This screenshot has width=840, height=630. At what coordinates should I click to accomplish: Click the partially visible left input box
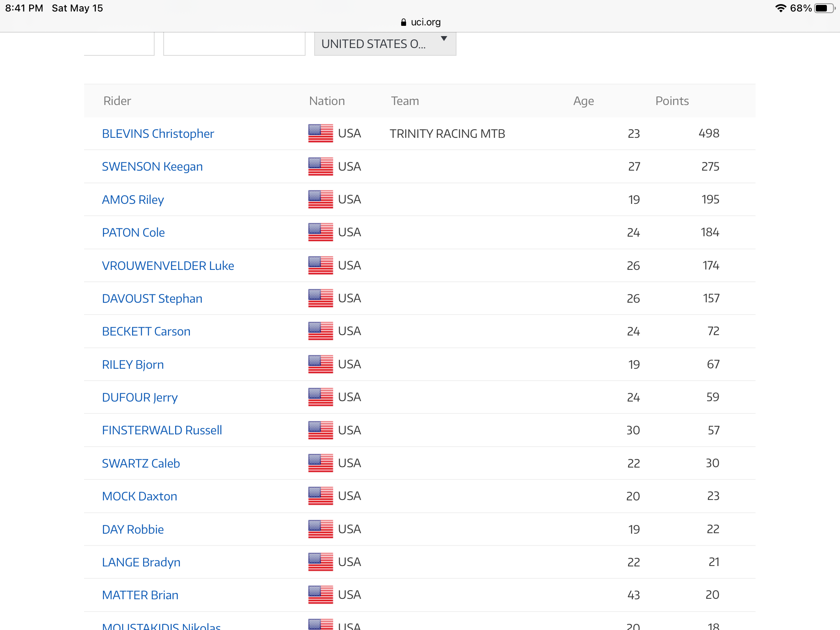coord(119,43)
